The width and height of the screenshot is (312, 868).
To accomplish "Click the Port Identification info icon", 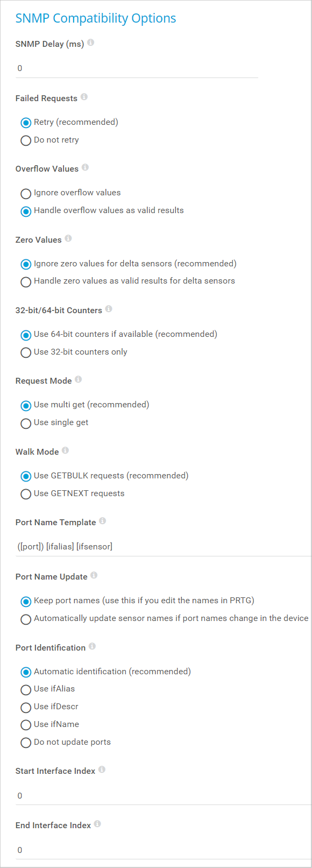I will coord(92,646).
